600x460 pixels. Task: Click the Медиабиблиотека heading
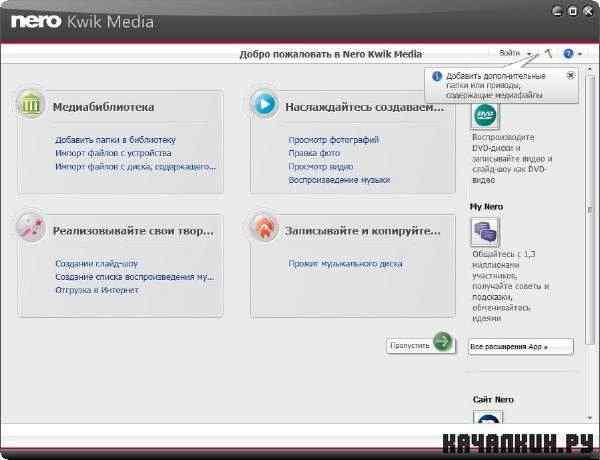click(x=103, y=107)
